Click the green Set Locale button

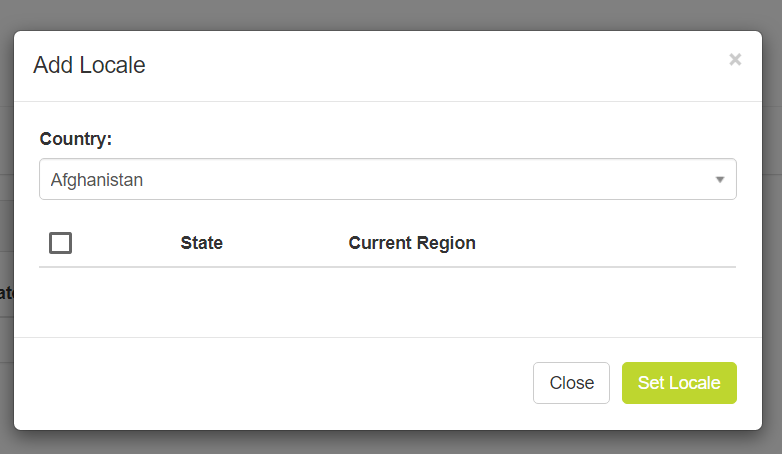(679, 383)
